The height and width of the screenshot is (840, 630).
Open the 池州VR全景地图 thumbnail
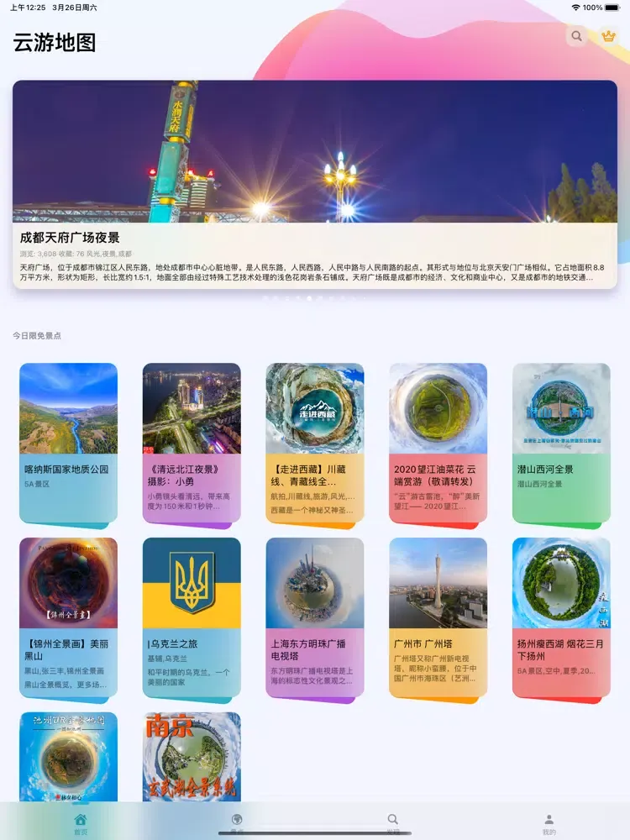click(69, 757)
